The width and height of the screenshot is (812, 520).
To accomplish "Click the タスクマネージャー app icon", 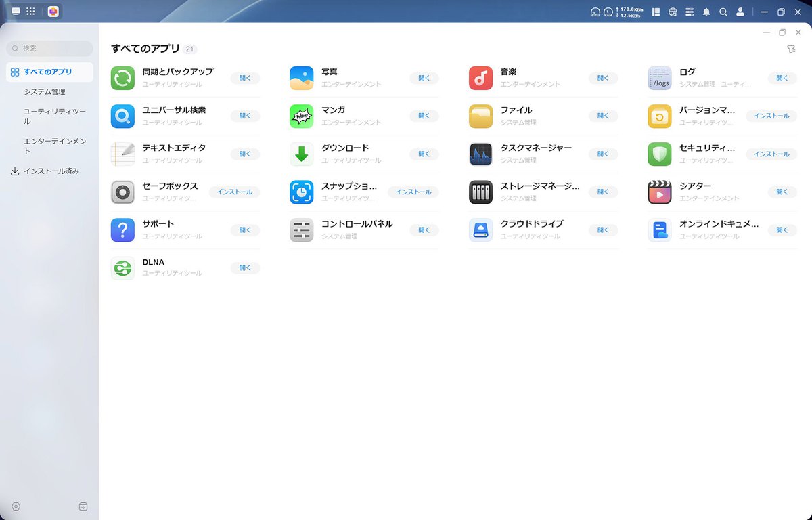I will click(480, 154).
